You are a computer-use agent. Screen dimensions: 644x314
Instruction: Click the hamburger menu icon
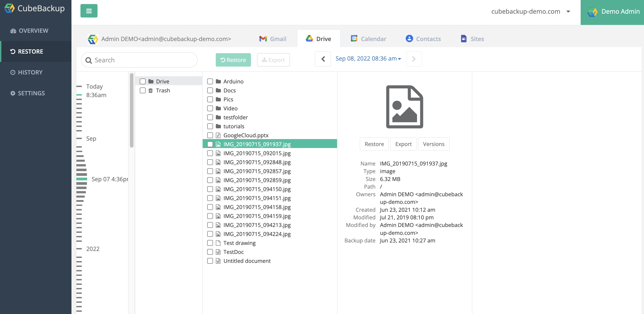(89, 11)
